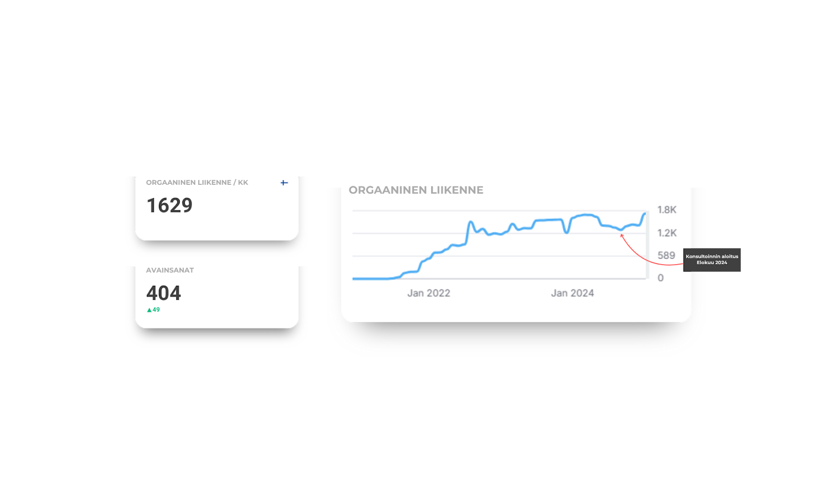
Task: Click the 1.8K y-axis label
Action: (667, 210)
